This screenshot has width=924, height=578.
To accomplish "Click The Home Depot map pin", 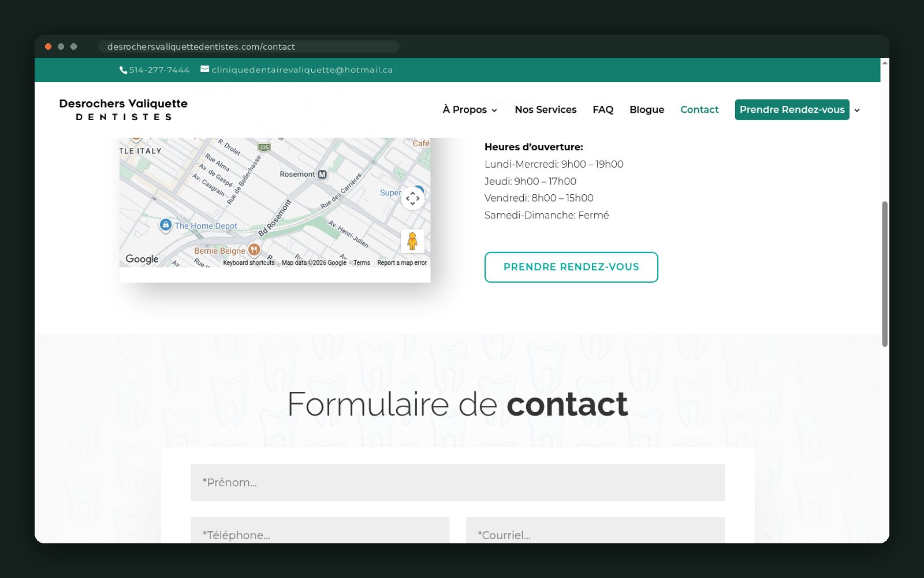I will 166,225.
